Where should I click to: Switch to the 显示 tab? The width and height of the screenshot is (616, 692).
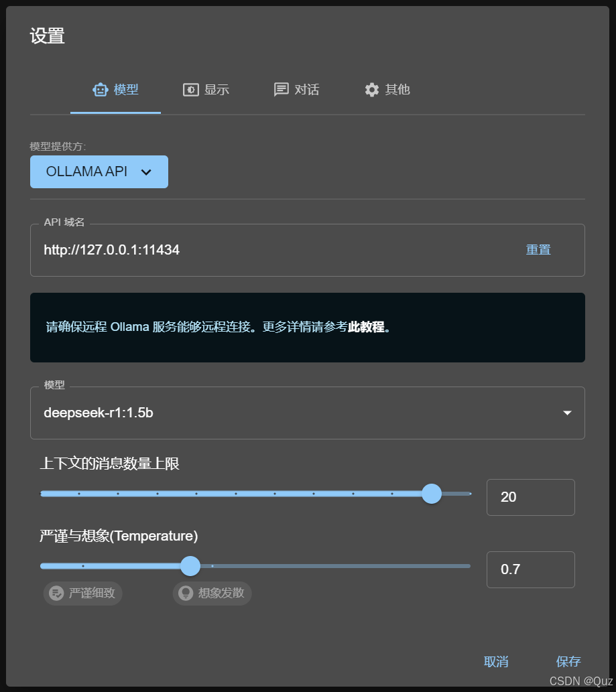pos(206,90)
